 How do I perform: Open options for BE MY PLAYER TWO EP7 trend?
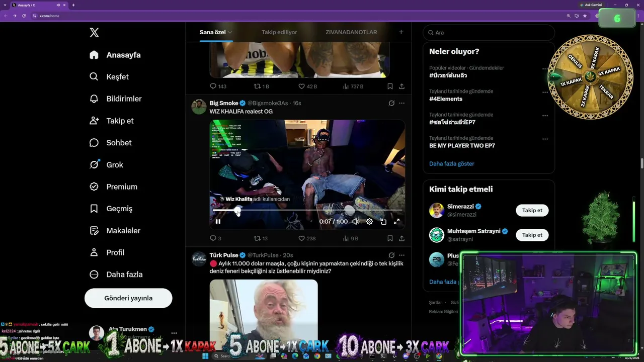coord(545,139)
